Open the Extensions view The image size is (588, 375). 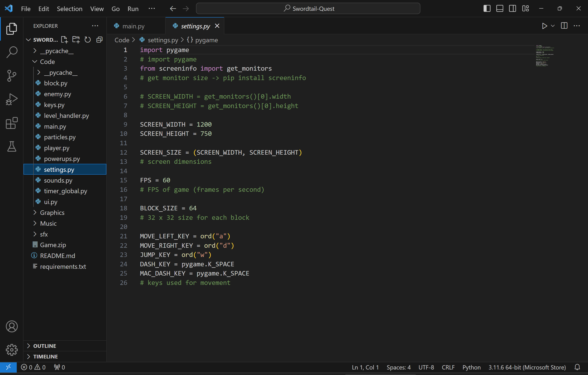click(x=11, y=123)
